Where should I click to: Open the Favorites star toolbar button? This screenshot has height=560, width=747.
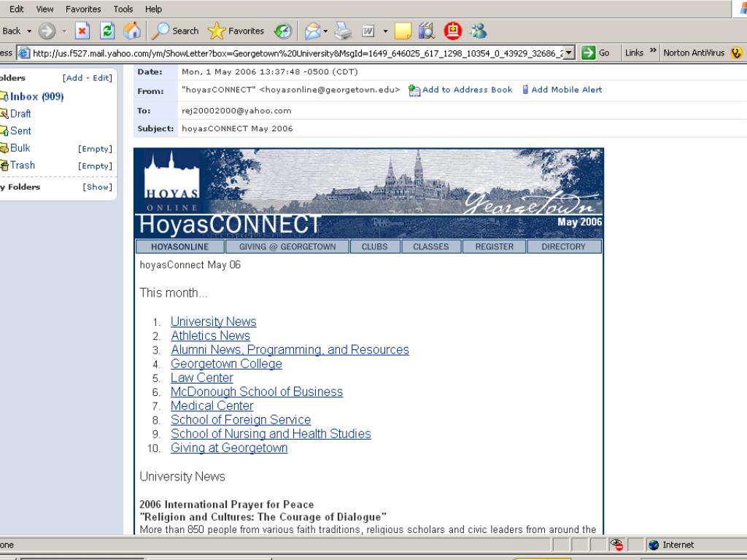[x=236, y=31]
